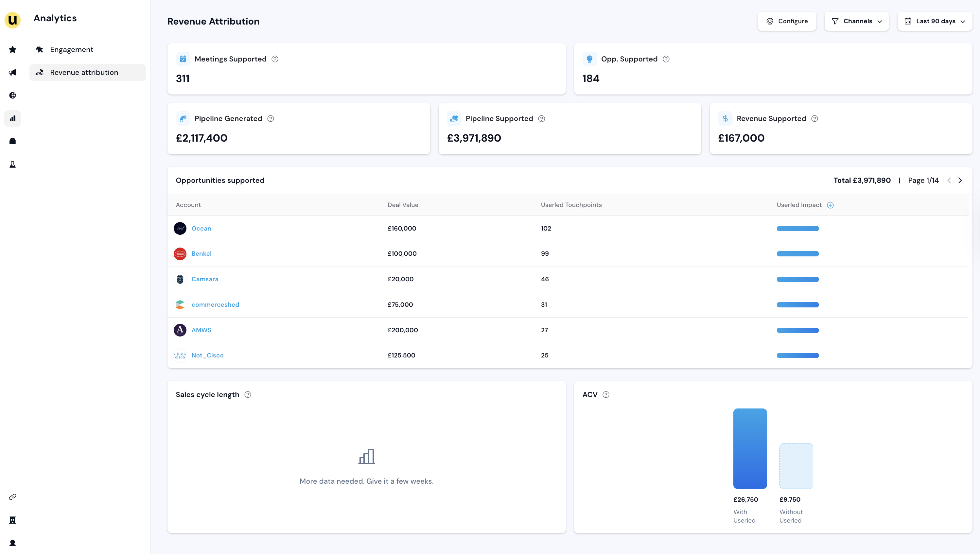This screenshot has height=554, width=980.
Task: Open the flask experiments sidebar icon
Action: (12, 164)
